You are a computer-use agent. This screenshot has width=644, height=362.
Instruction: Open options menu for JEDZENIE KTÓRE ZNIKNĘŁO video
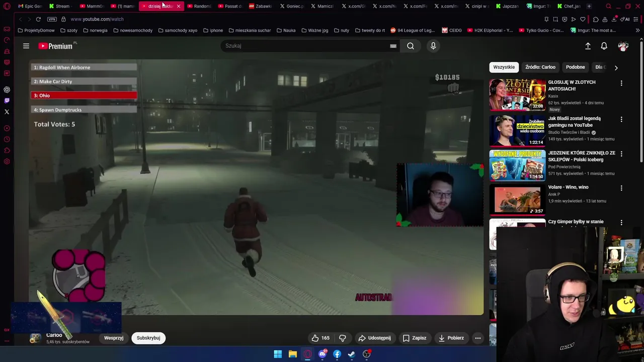621,154
